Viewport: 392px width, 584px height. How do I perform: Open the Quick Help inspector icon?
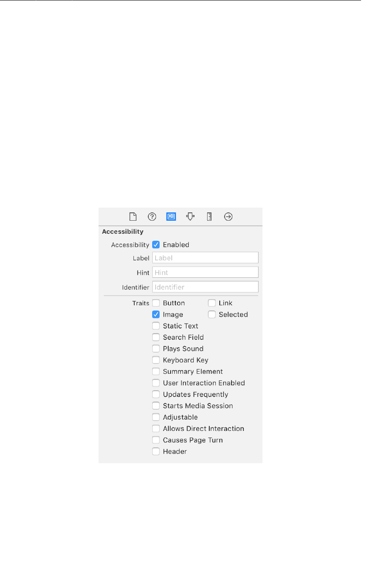(x=152, y=216)
